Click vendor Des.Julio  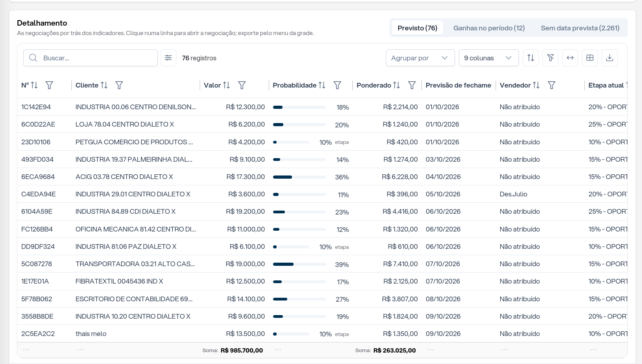tap(513, 194)
